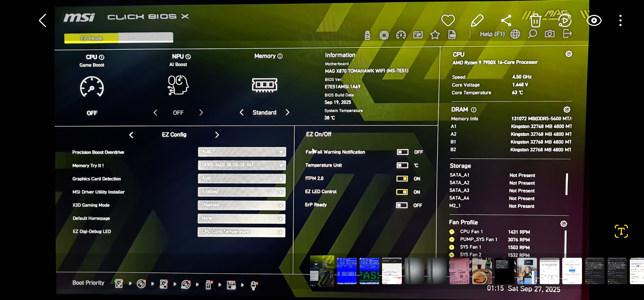This screenshot has height=300, width=644.
Task: Click the Fan Profile panel scrollbar
Action: 565,243
